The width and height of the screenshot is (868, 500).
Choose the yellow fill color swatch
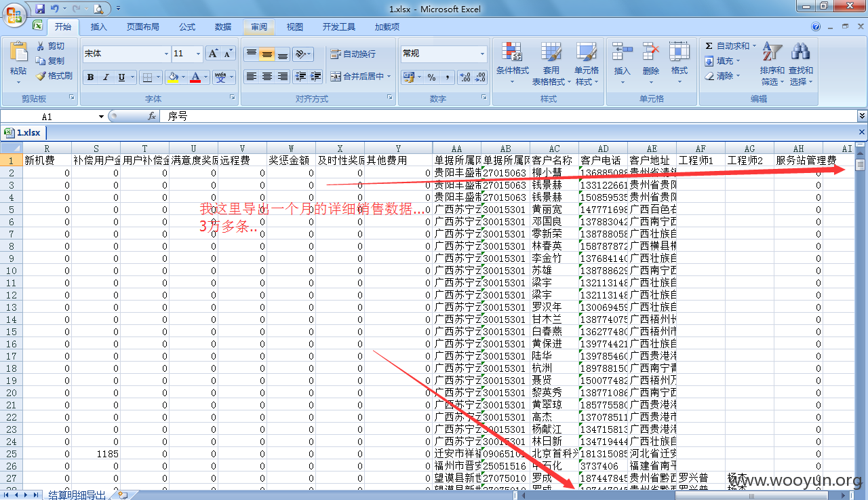tap(173, 77)
